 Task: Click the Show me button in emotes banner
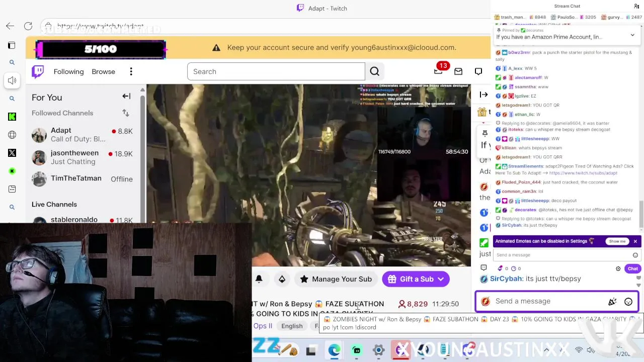tap(617, 241)
